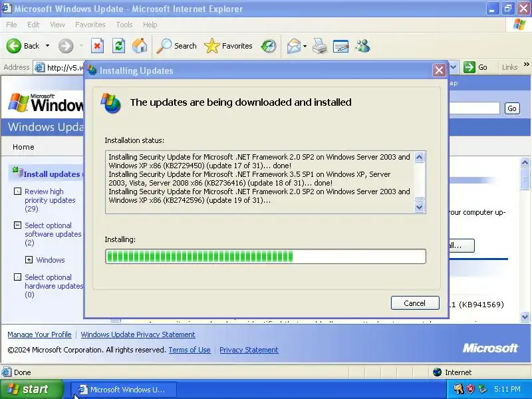Open the Edit menu

tap(33, 25)
